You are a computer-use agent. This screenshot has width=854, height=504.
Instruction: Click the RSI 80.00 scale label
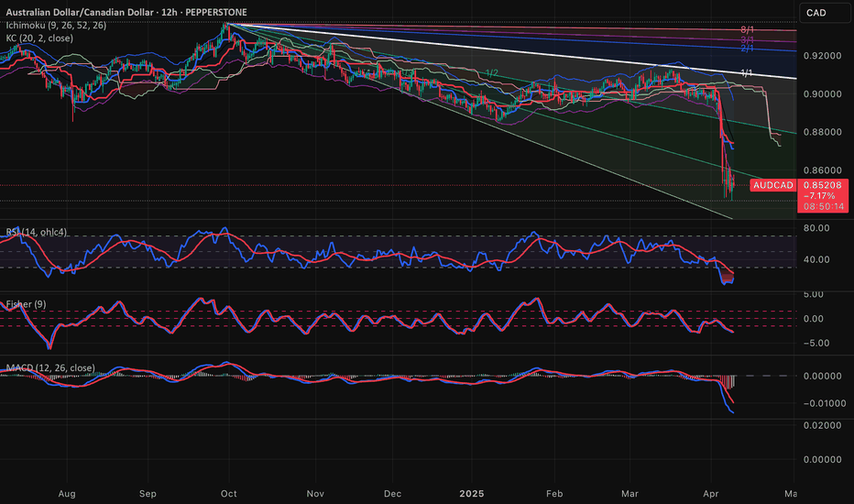pos(816,228)
